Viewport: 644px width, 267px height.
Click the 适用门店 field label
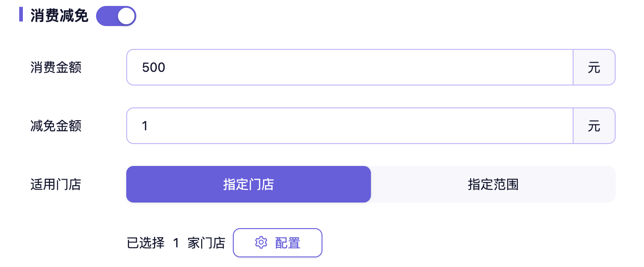[x=56, y=185]
